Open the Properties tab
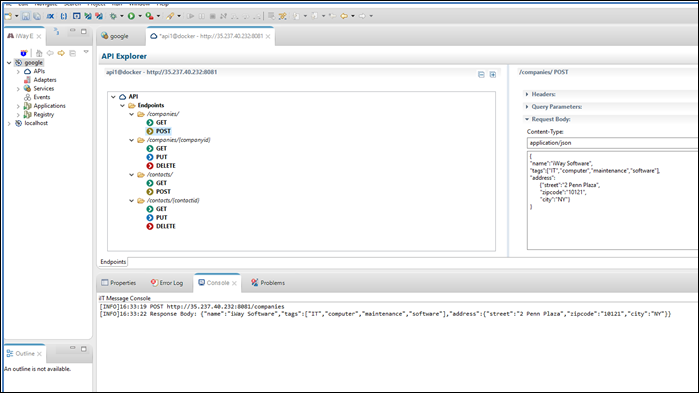This screenshot has width=699, height=393. pos(119,283)
